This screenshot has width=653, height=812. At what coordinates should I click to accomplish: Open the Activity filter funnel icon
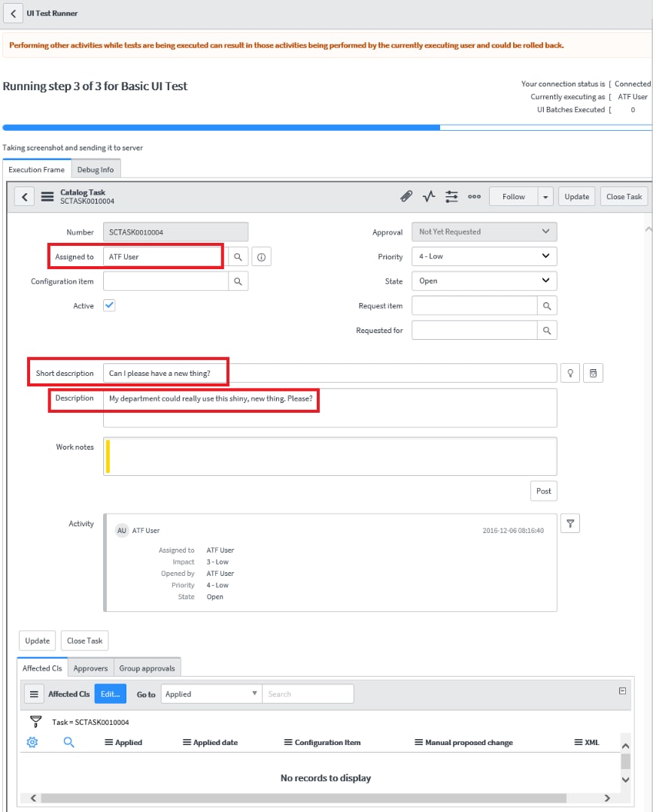[x=570, y=523]
